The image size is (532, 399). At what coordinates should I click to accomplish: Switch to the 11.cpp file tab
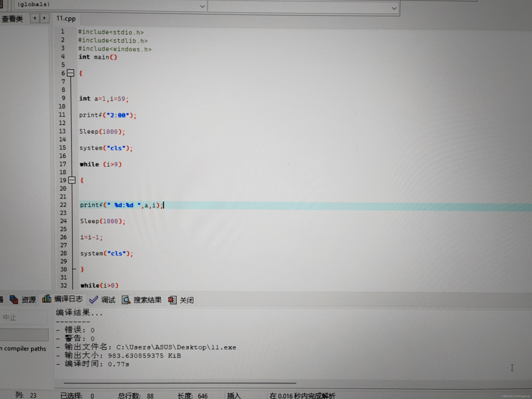66,19
